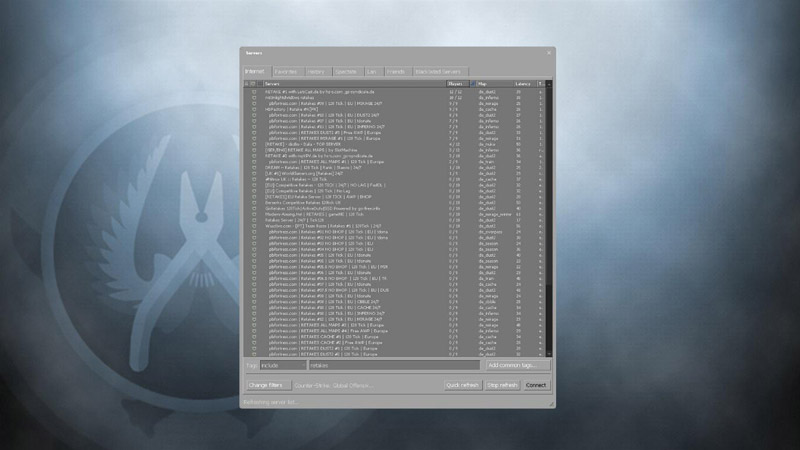Click the scrollbar down arrow in the server list
Screen dimensions: 800x450
pos(549,354)
